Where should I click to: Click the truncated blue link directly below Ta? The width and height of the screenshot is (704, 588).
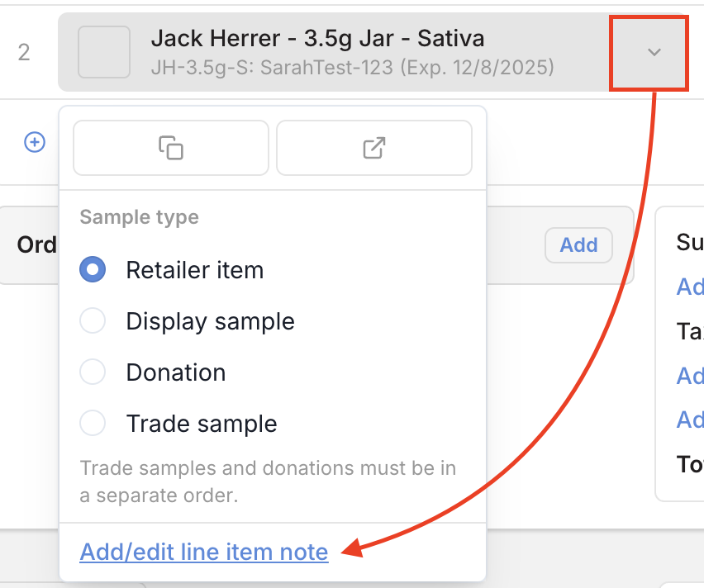point(690,376)
